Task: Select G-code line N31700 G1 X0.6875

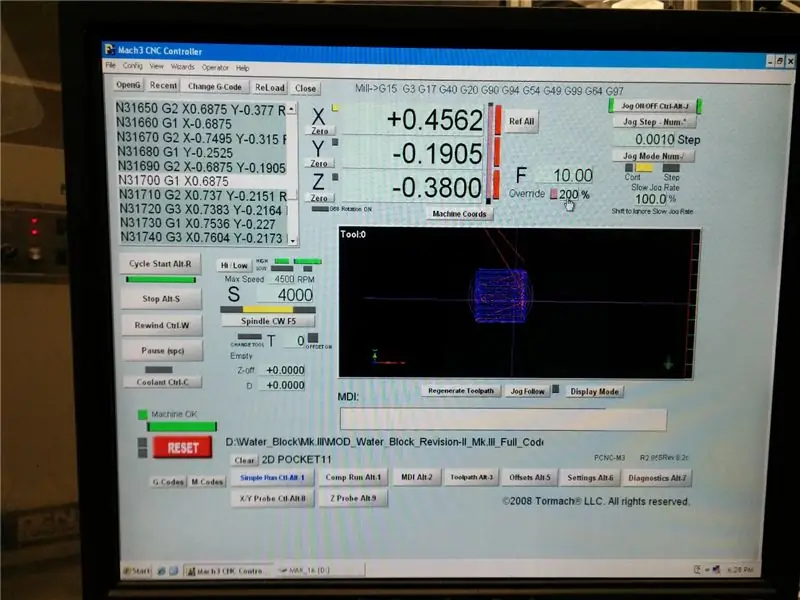Action: [x=203, y=181]
